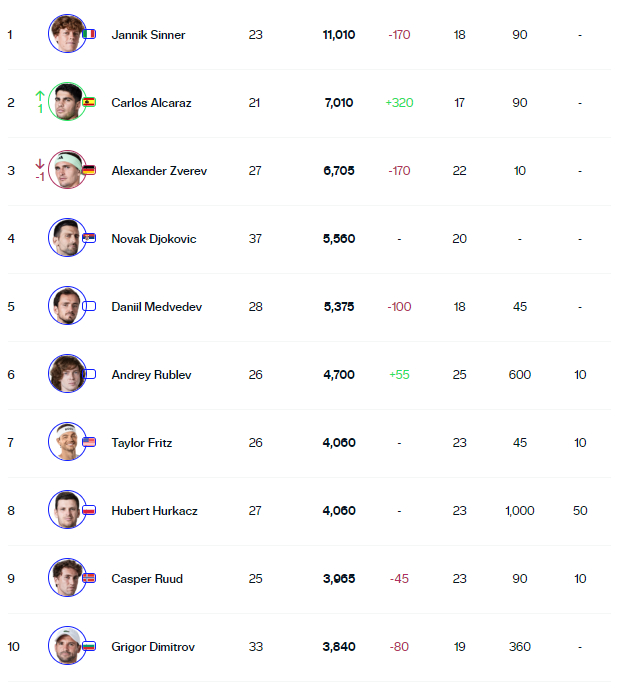624x694 pixels.
Task: Open Taylor Fritz's player profile link
Action: pyautogui.click(x=142, y=443)
